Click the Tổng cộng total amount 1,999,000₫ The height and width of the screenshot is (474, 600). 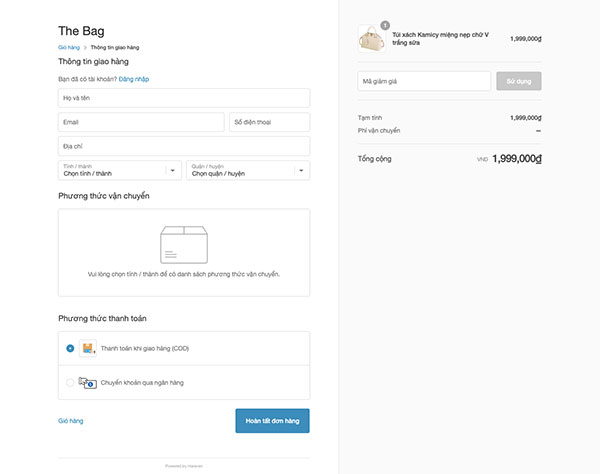[x=517, y=159]
